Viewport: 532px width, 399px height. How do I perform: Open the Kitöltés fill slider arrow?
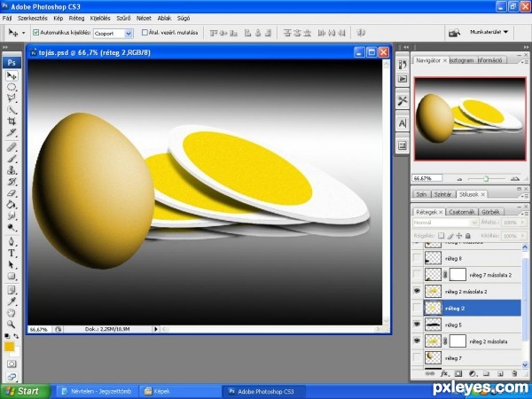coord(521,236)
